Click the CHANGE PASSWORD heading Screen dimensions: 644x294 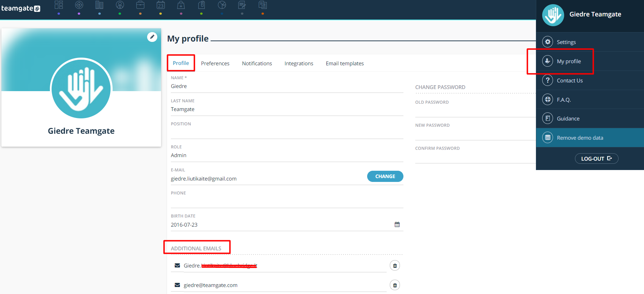[x=440, y=87]
